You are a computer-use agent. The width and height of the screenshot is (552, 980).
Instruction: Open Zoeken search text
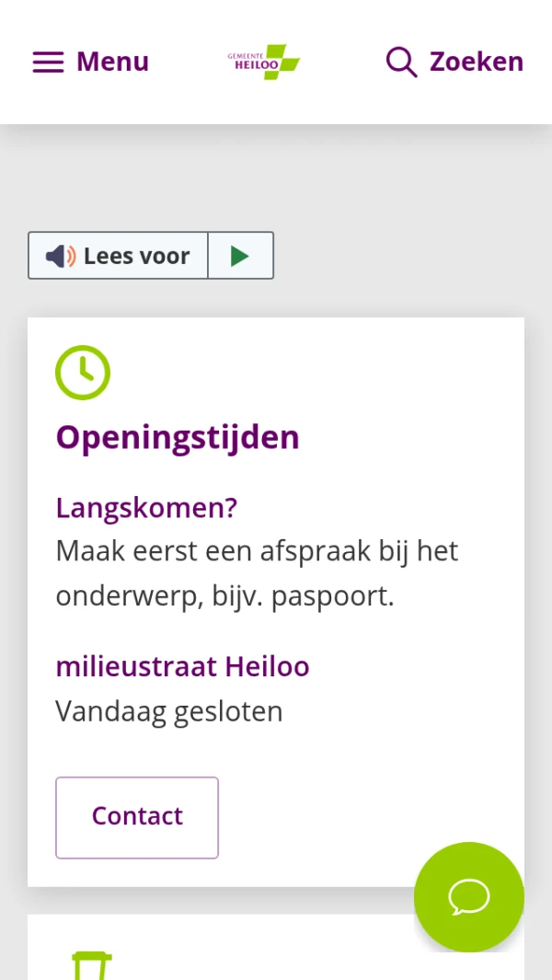click(476, 62)
